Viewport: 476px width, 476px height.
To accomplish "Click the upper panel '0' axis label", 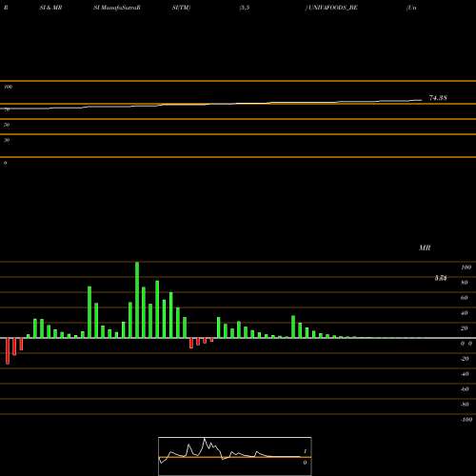I will pyautogui.click(x=5, y=163).
